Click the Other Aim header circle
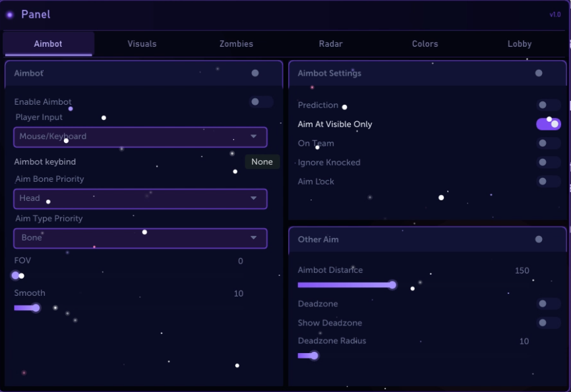The width and height of the screenshot is (571, 392). pos(539,240)
